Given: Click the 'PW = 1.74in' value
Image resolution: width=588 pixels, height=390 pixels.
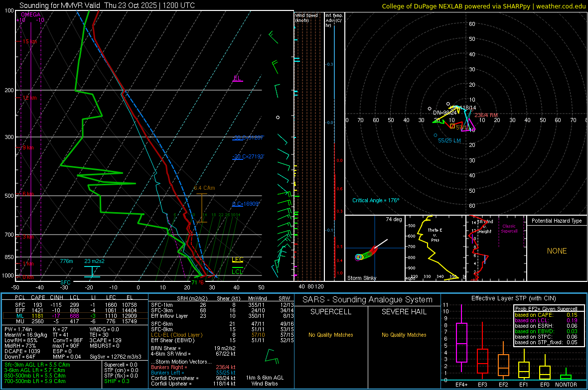Looking at the screenshot, I should [x=18, y=329].
